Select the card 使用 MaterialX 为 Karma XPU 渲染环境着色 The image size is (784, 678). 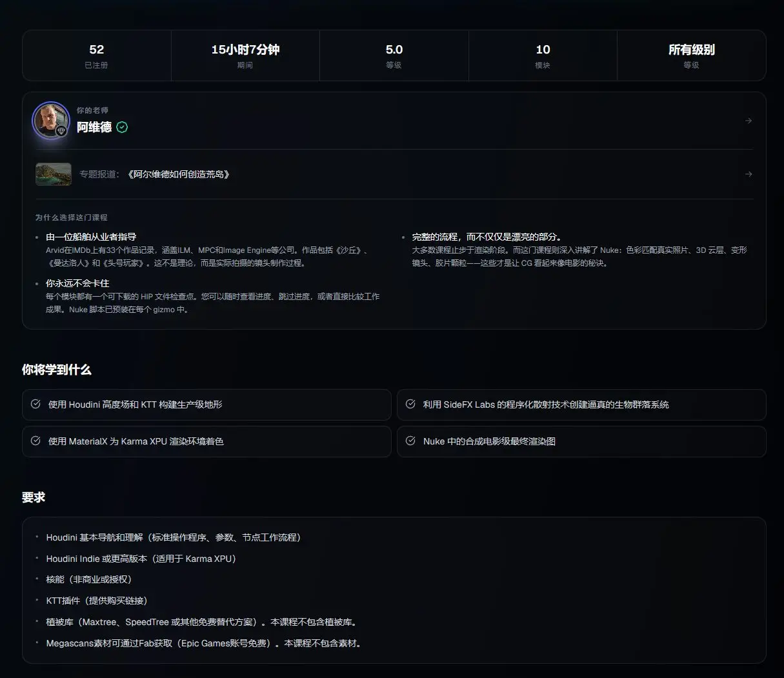point(206,441)
